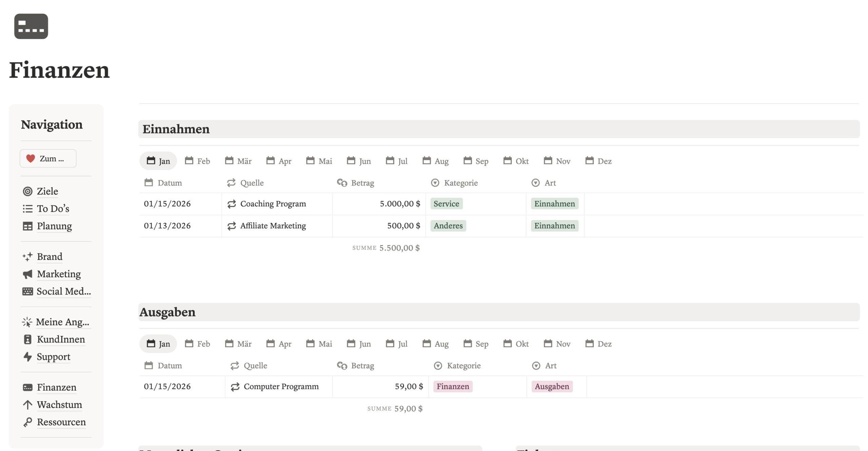Open the Betrag column header in Einnahmen
Viewport: 868px width, 451px height.
[x=355, y=183]
